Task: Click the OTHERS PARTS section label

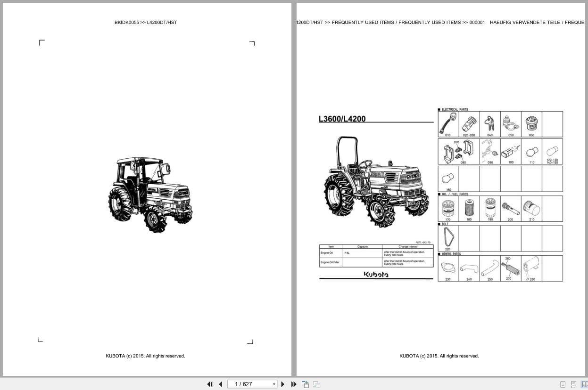Action: click(451, 254)
